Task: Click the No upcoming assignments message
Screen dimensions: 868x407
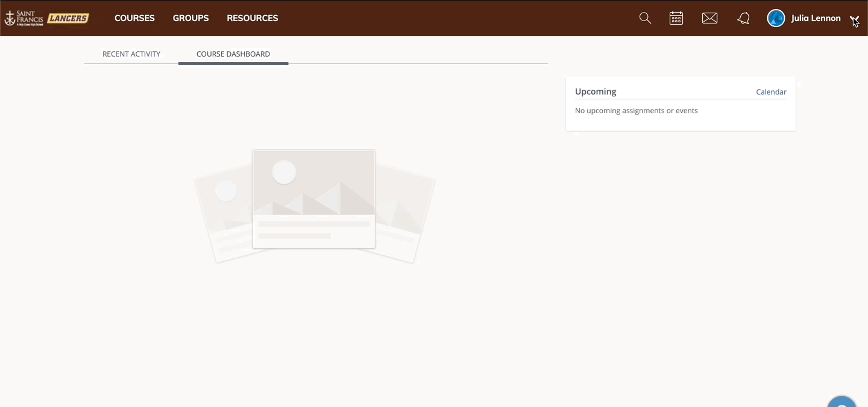Action: [x=636, y=110]
